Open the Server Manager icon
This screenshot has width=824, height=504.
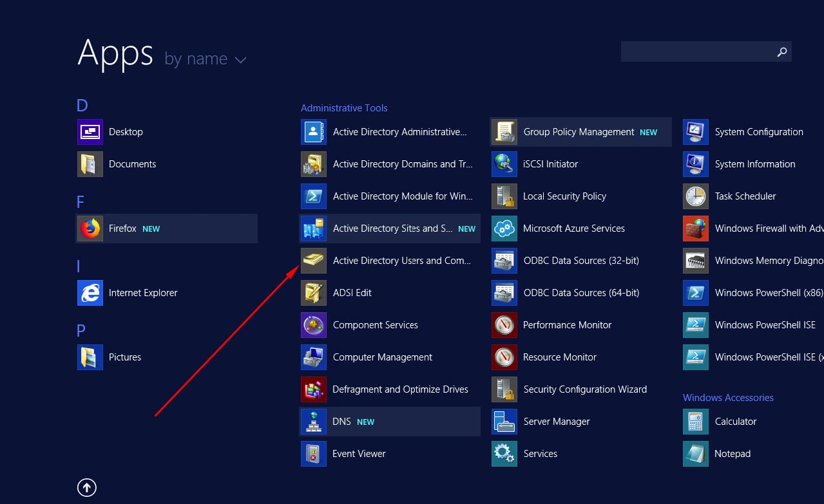pyautogui.click(x=504, y=422)
